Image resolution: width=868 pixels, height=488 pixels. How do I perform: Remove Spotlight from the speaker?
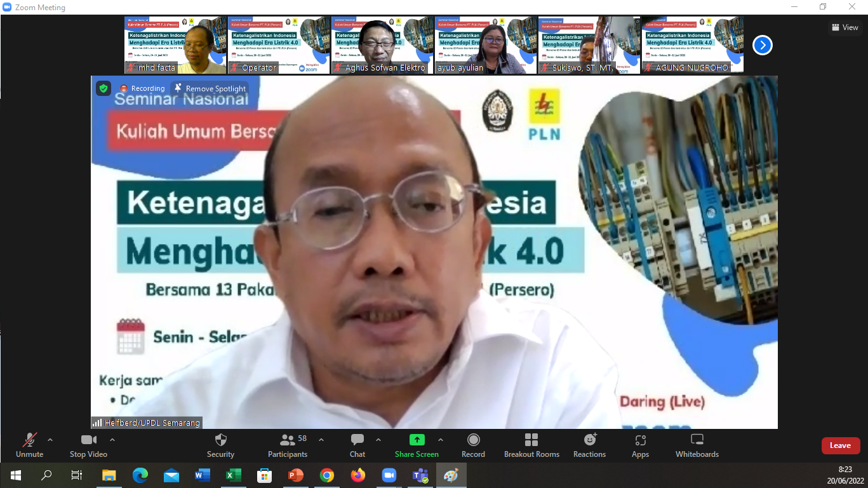(x=210, y=89)
